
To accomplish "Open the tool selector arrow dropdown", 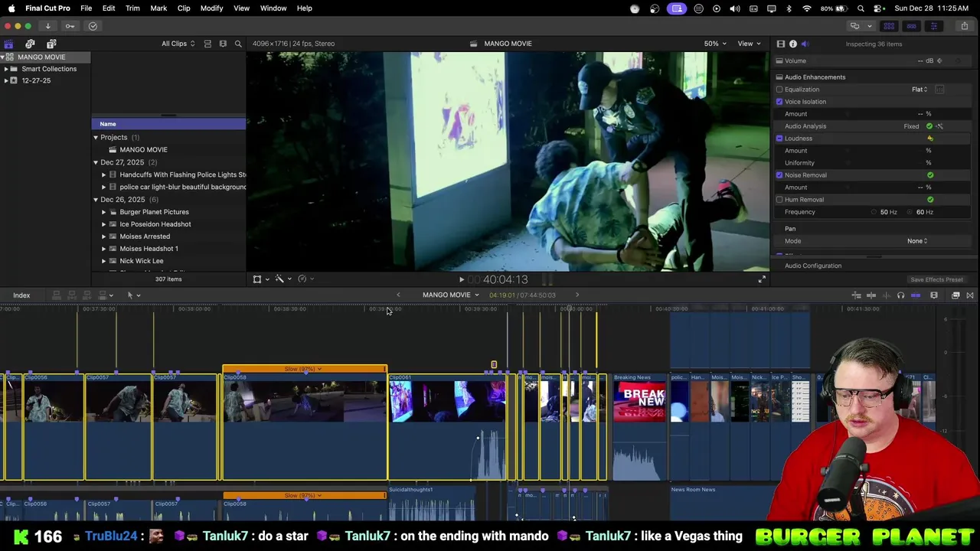I will click(133, 295).
